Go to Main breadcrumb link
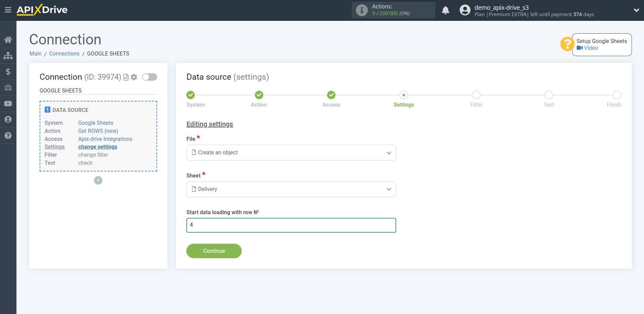Viewport: 644px width, 314px height. click(x=36, y=53)
